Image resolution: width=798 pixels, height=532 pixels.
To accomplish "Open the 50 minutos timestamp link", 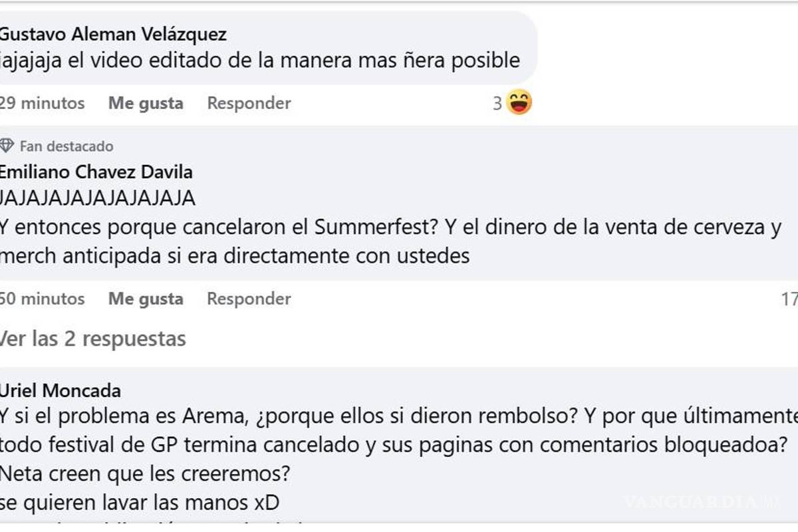I will tap(41, 299).
